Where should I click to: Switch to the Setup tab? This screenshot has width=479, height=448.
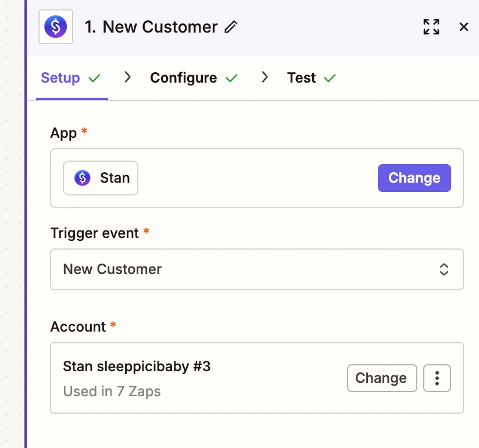60,78
